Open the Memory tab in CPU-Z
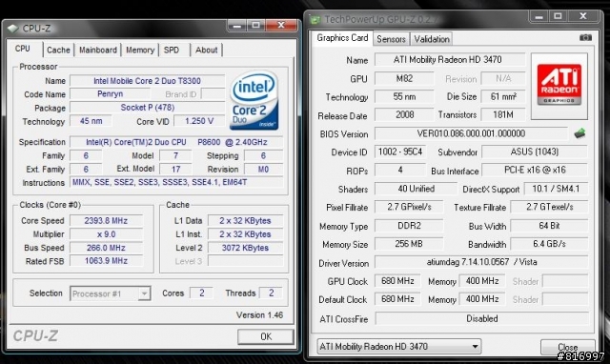 (x=140, y=50)
